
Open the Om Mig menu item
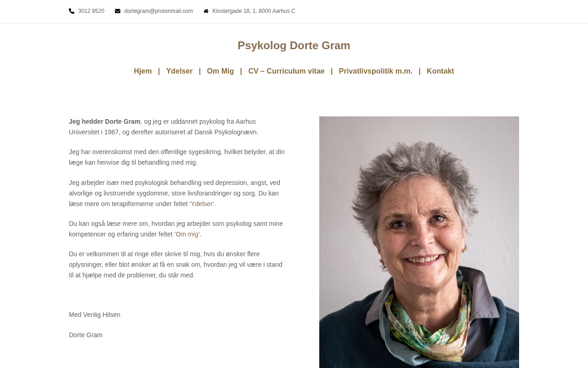point(220,71)
